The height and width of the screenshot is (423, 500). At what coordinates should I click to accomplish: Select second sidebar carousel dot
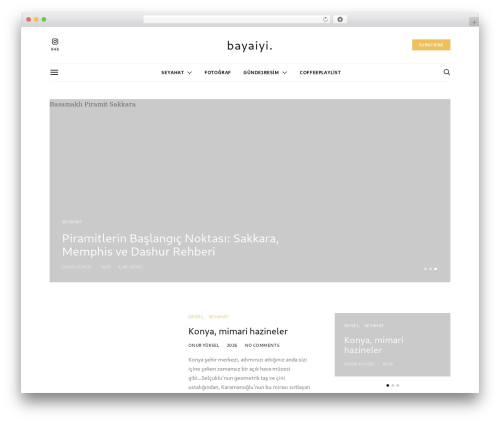393,385
